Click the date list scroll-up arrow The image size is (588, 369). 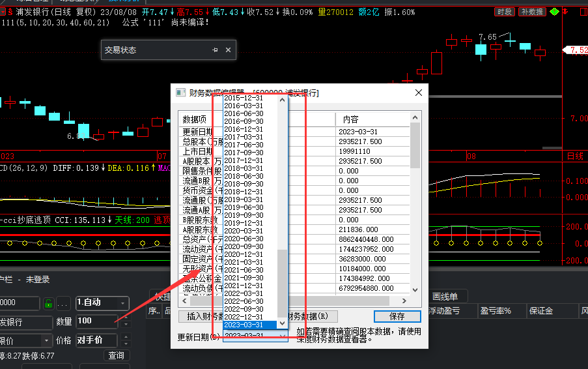click(283, 100)
